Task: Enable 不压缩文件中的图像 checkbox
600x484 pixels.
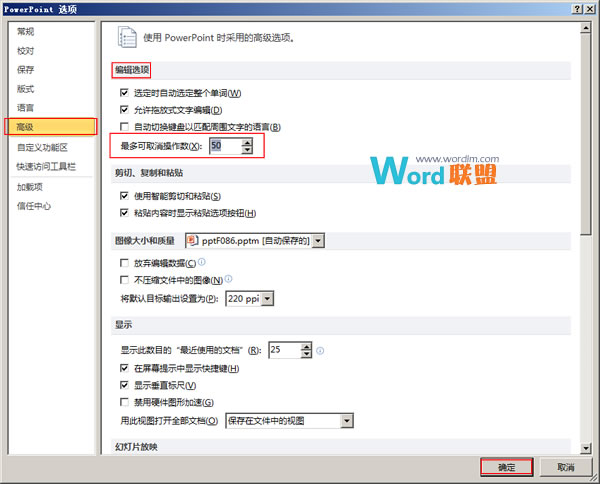Action: [x=124, y=280]
